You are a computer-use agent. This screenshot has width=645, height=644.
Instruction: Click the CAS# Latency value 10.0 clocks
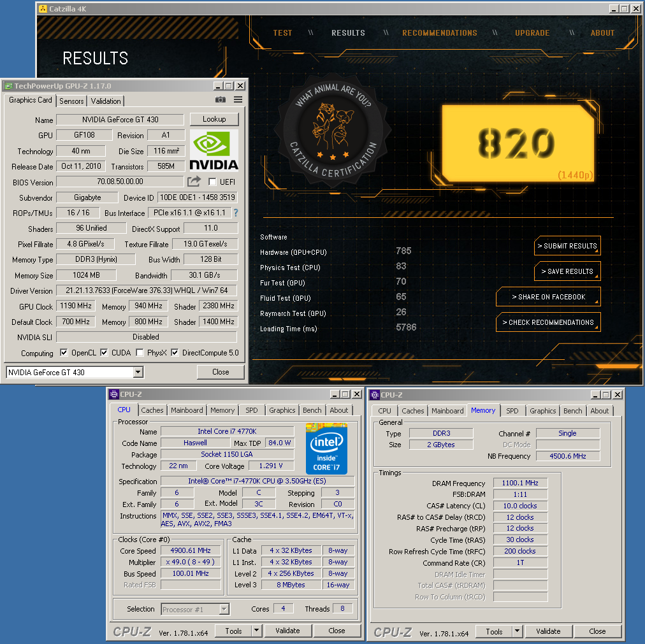coord(520,506)
